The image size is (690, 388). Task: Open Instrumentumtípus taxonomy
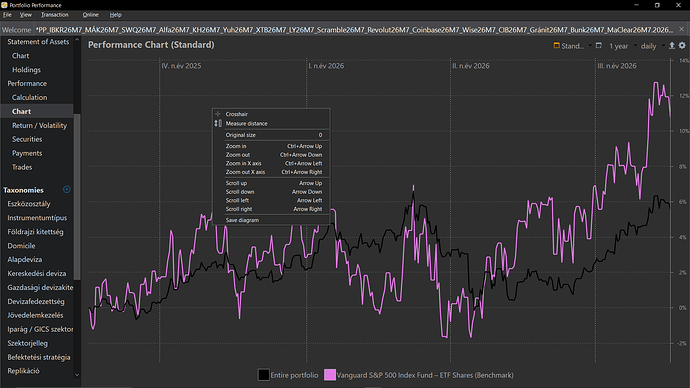(x=37, y=218)
